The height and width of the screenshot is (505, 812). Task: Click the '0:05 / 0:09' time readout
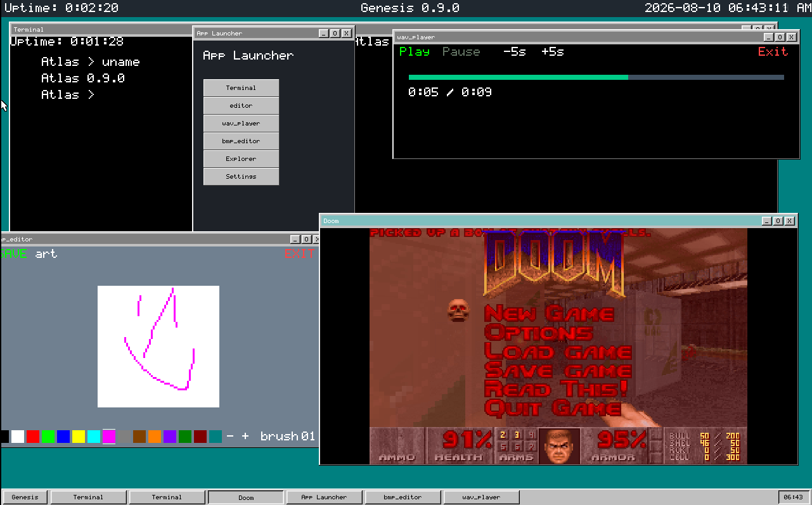pos(450,93)
